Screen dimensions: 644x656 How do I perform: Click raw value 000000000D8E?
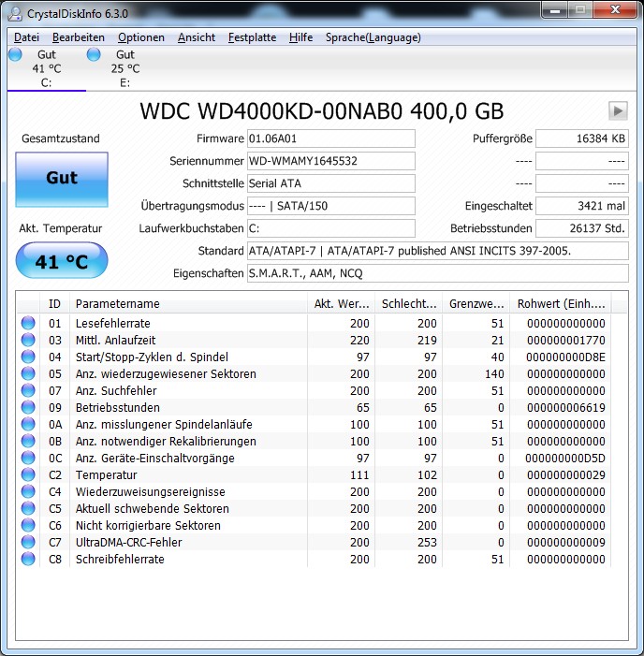565,357
